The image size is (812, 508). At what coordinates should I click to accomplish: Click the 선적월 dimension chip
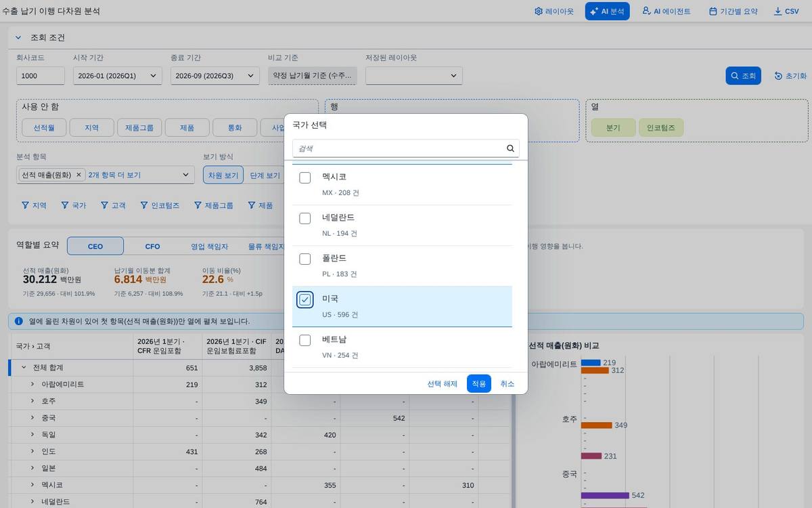[43, 127]
